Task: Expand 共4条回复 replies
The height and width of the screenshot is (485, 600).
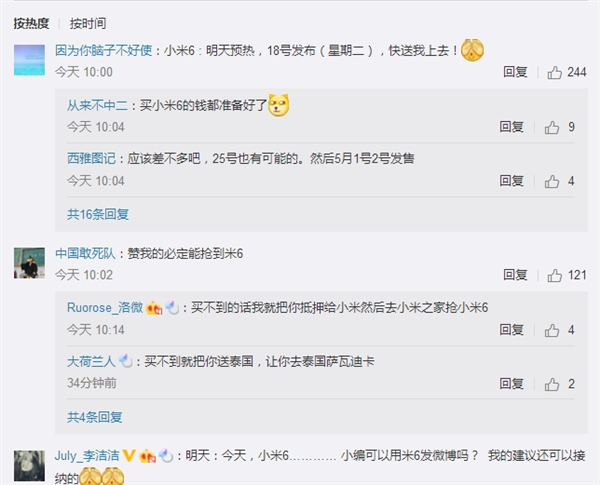Action: (x=95, y=417)
